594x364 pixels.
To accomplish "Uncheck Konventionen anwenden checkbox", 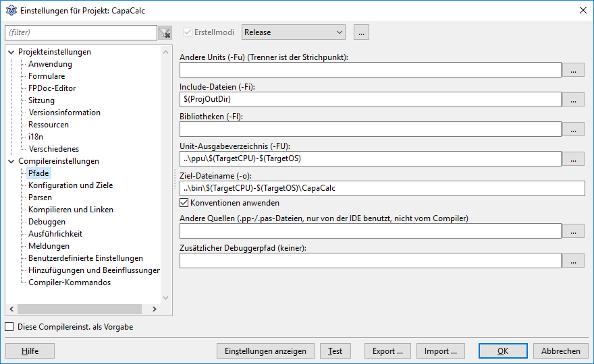I will click(x=184, y=203).
